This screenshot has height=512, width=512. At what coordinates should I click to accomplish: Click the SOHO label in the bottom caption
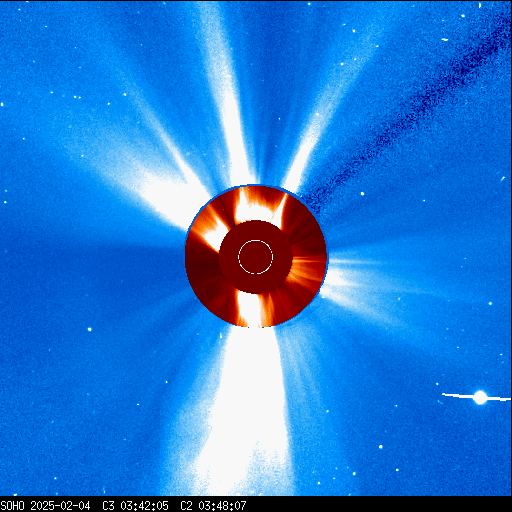coord(12,506)
